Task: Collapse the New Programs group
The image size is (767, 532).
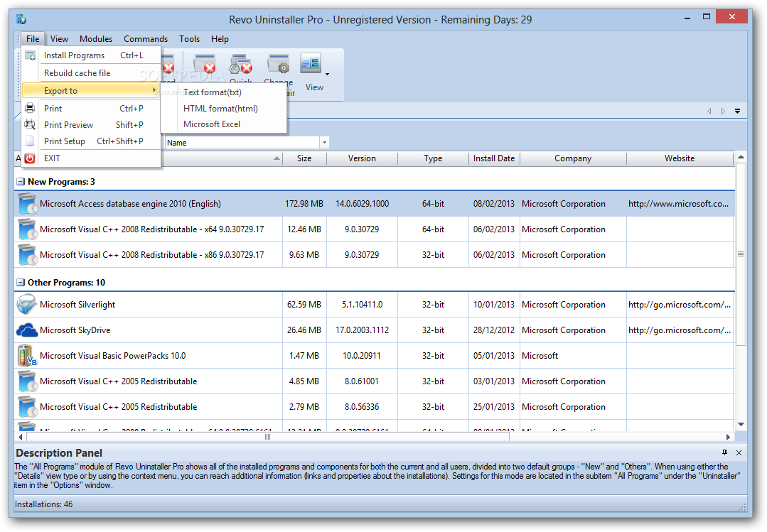Action: (20, 181)
